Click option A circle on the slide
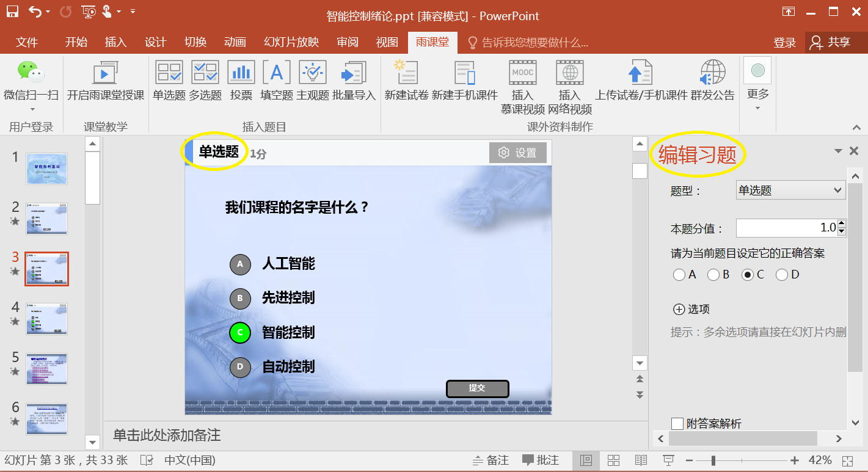The width and height of the screenshot is (868, 472). 240,264
